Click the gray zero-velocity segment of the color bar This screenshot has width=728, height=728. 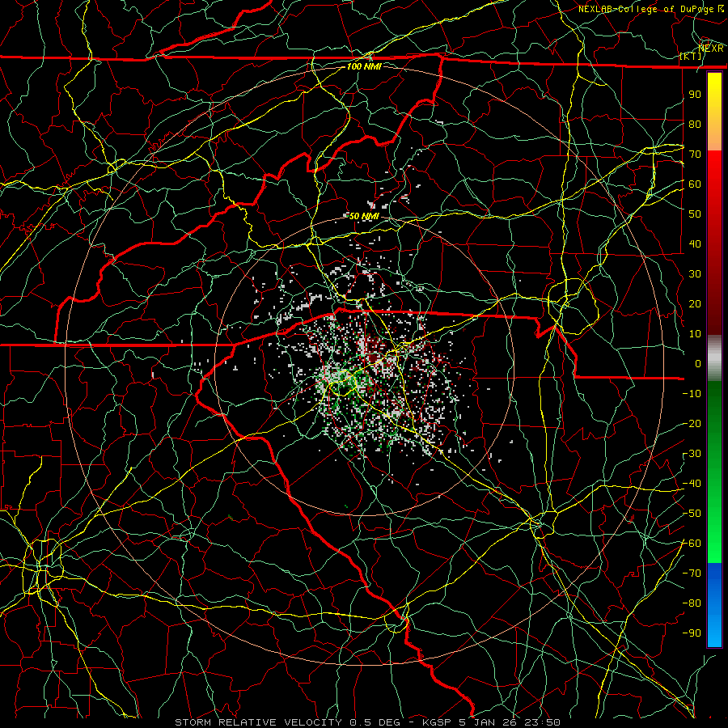(x=714, y=358)
